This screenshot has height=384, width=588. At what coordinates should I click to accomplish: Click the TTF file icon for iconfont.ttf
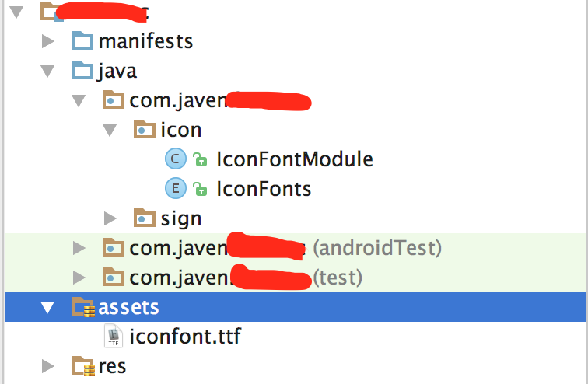[x=114, y=336]
